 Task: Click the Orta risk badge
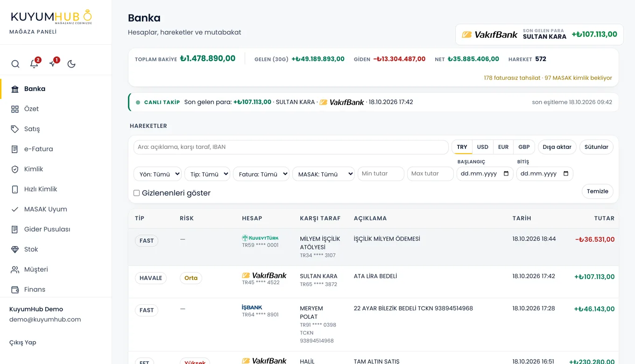click(x=191, y=278)
